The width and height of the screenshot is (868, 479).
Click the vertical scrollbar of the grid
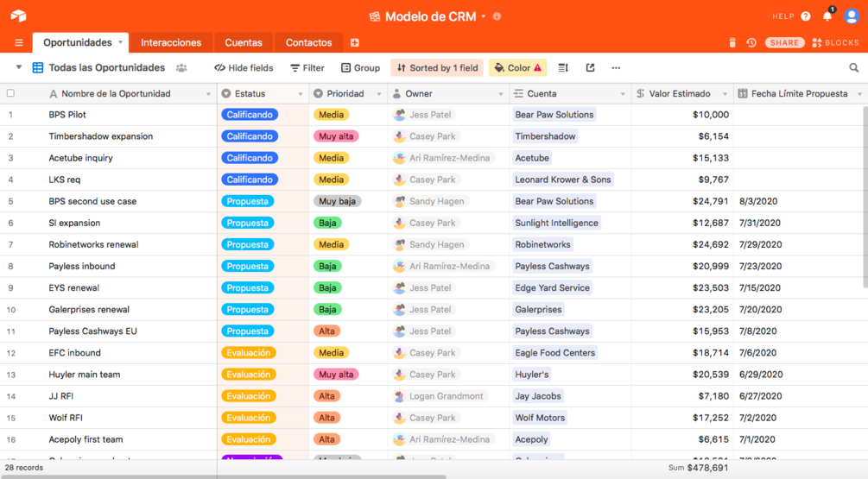click(865, 197)
